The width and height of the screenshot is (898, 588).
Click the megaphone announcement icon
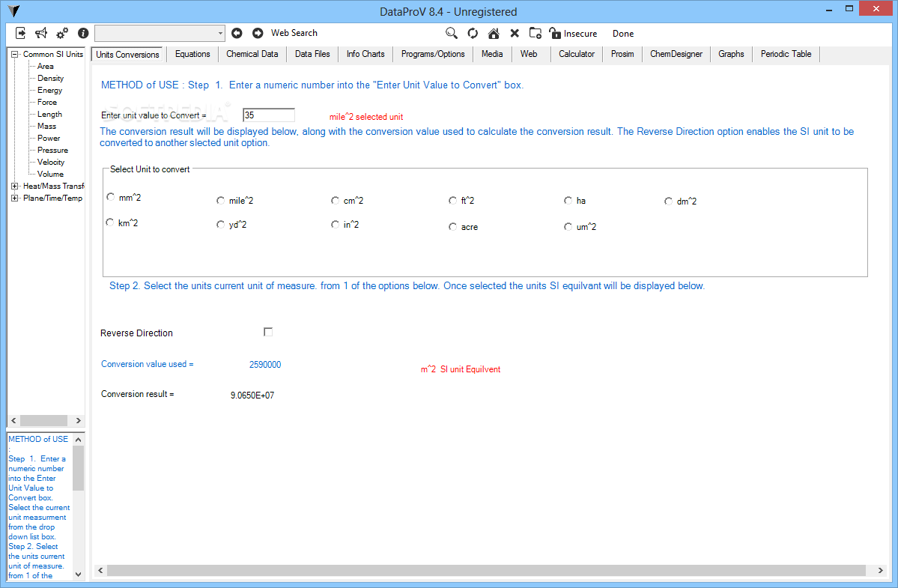pyautogui.click(x=41, y=33)
